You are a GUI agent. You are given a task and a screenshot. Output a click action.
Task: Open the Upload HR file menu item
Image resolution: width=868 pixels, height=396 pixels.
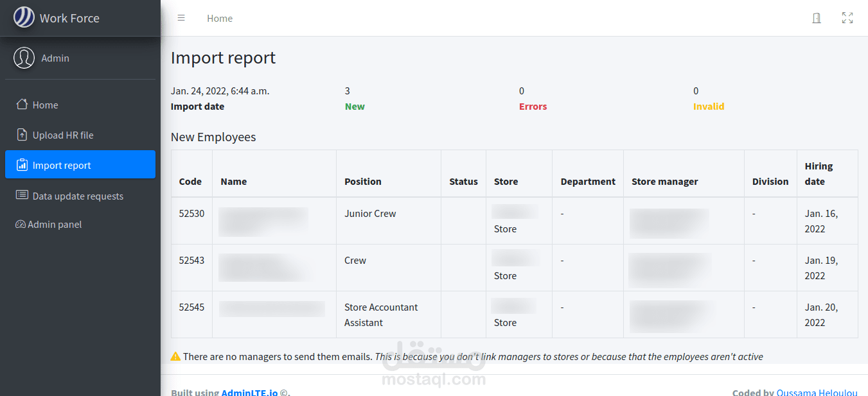tap(63, 135)
